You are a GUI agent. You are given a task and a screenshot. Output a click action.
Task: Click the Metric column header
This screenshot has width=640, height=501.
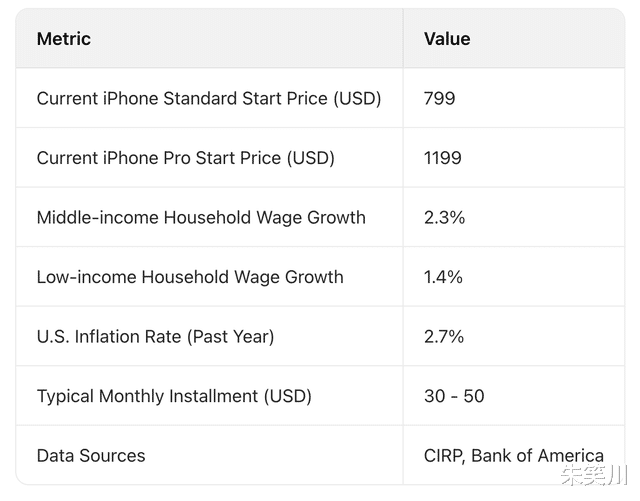[64, 39]
